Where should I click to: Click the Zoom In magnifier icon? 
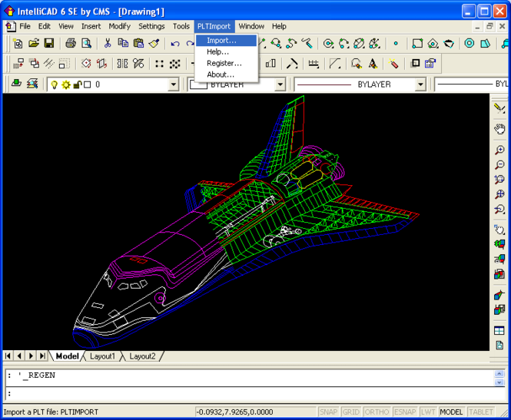[x=499, y=150]
